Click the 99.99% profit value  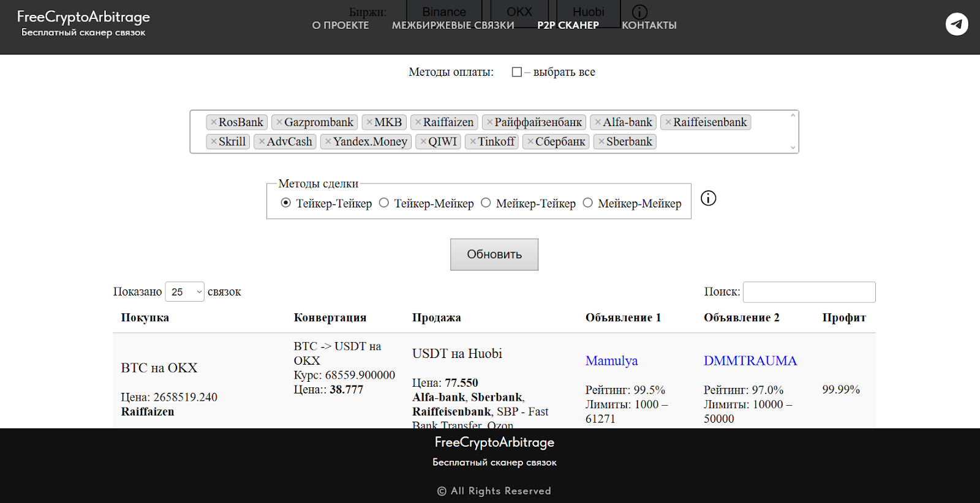click(x=841, y=390)
